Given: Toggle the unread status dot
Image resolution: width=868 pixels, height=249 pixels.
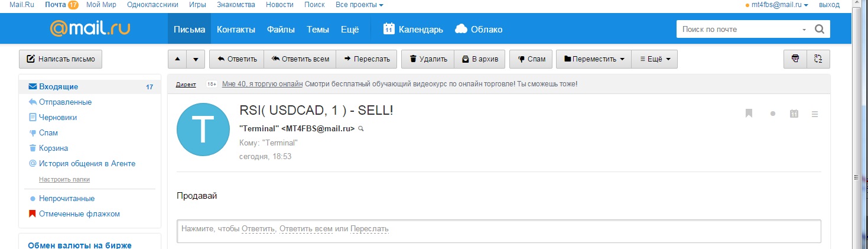Looking at the screenshot, I should [772, 114].
